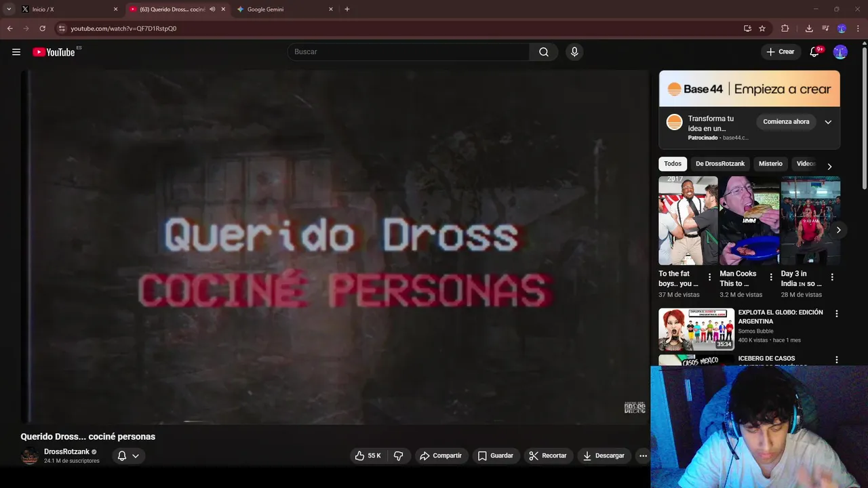Image resolution: width=868 pixels, height=488 pixels.
Task: Open DrossRotzank channel name link
Action: tap(66, 452)
